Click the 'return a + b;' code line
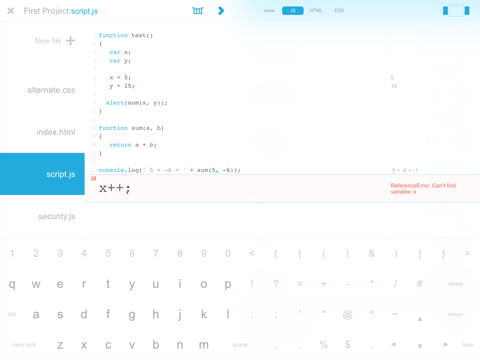 (133, 145)
